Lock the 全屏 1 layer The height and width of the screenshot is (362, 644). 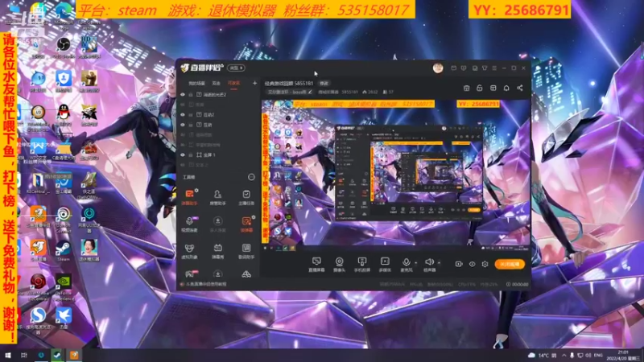[x=191, y=154]
